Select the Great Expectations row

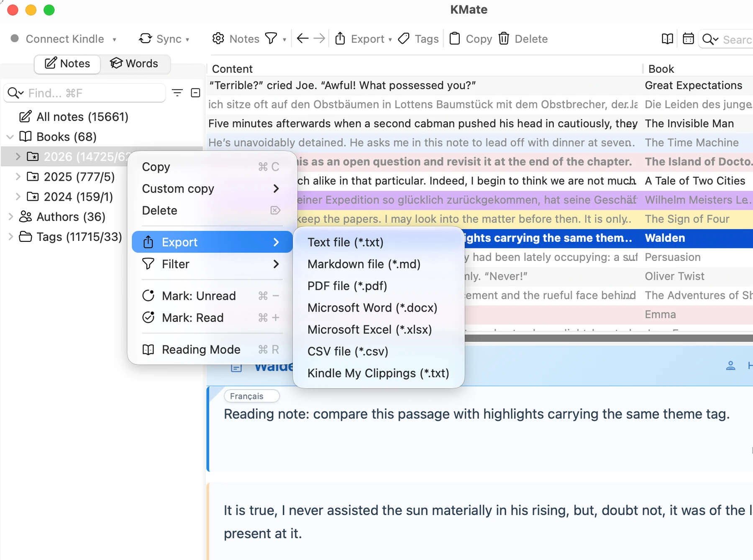click(479, 85)
